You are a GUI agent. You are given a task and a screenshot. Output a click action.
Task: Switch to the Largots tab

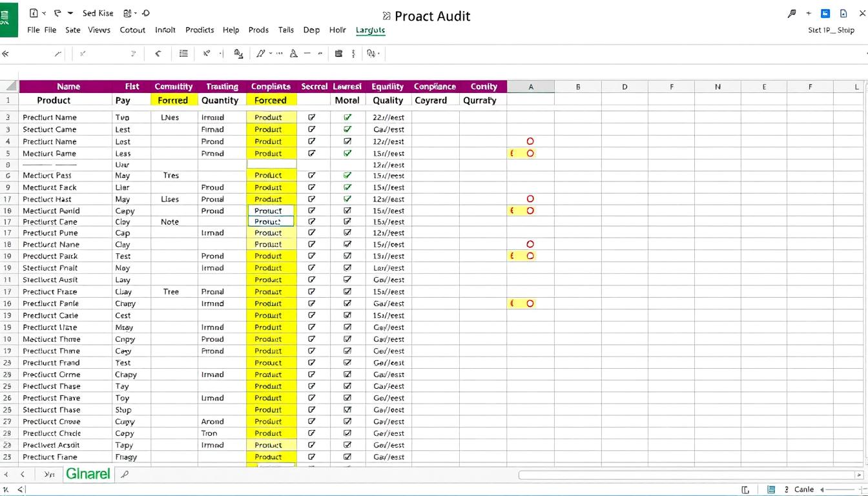[x=370, y=30]
